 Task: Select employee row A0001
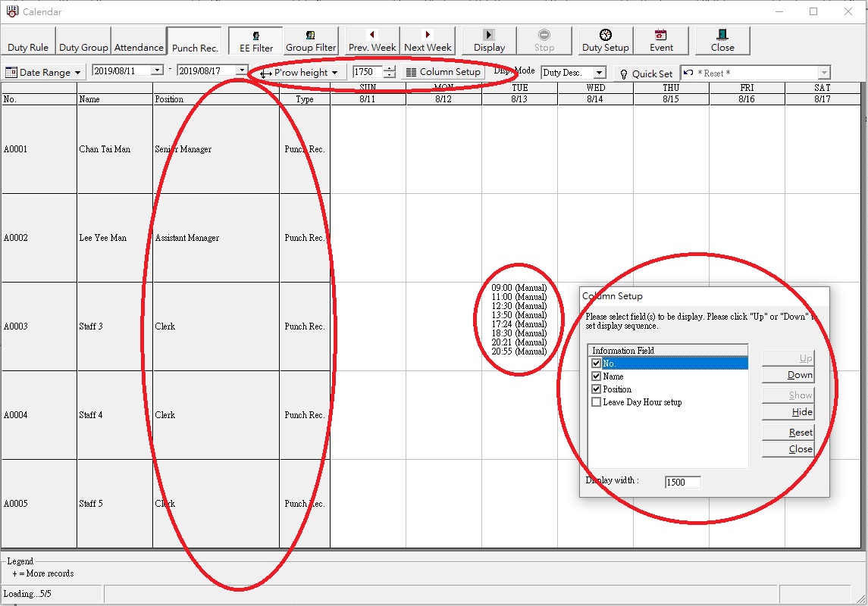[x=39, y=149]
